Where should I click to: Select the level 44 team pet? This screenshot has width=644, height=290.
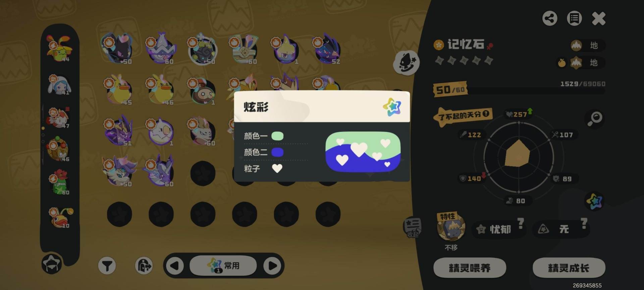click(x=60, y=49)
